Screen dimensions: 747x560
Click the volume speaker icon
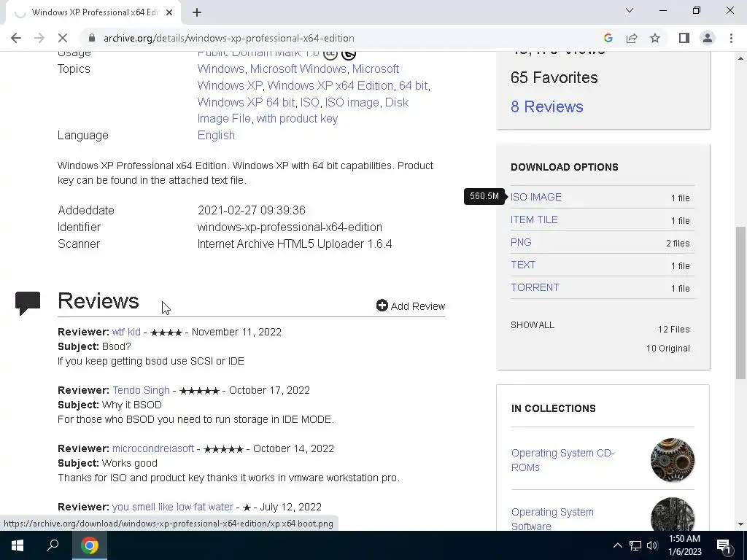[652, 545]
